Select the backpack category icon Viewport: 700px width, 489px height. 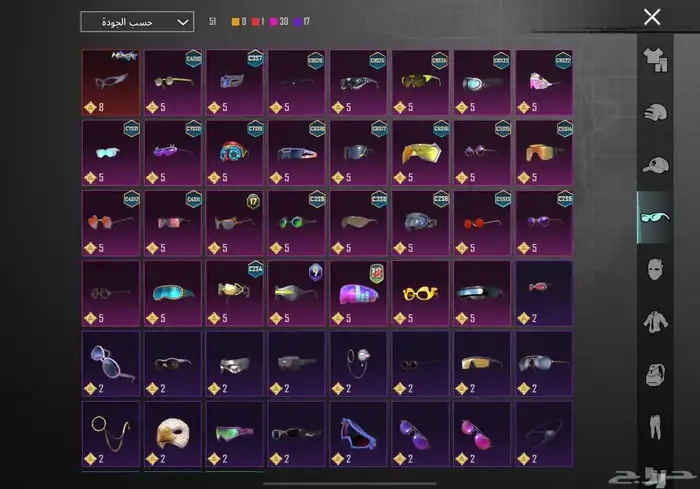(656, 375)
